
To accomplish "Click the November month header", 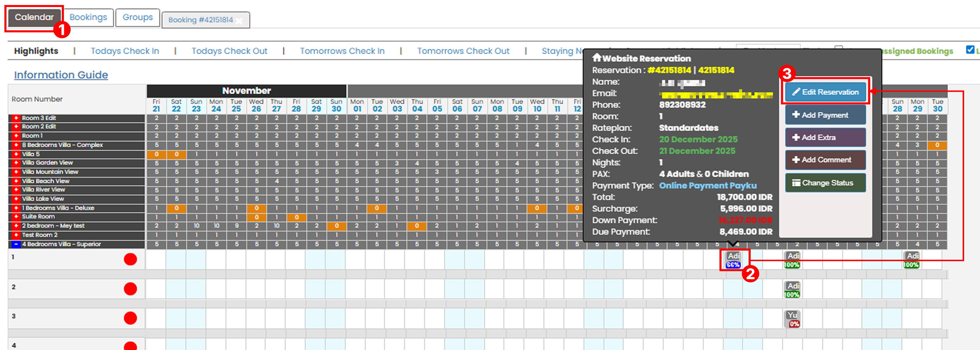I will [x=246, y=91].
